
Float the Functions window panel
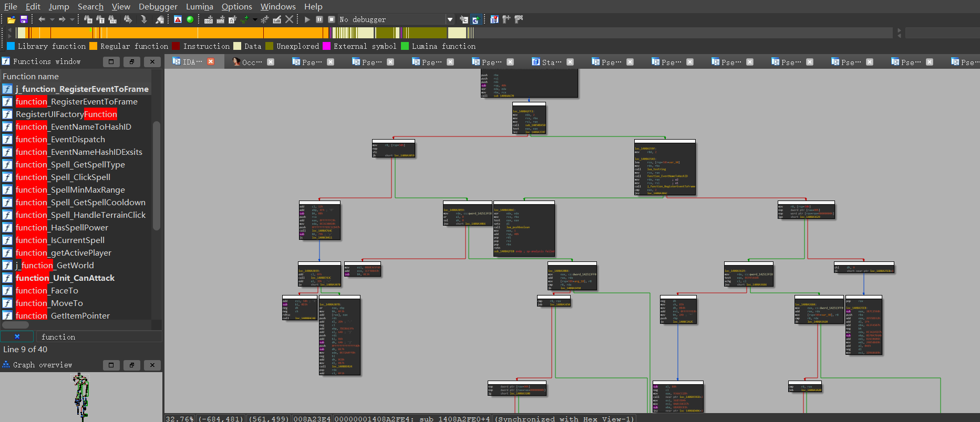click(132, 61)
